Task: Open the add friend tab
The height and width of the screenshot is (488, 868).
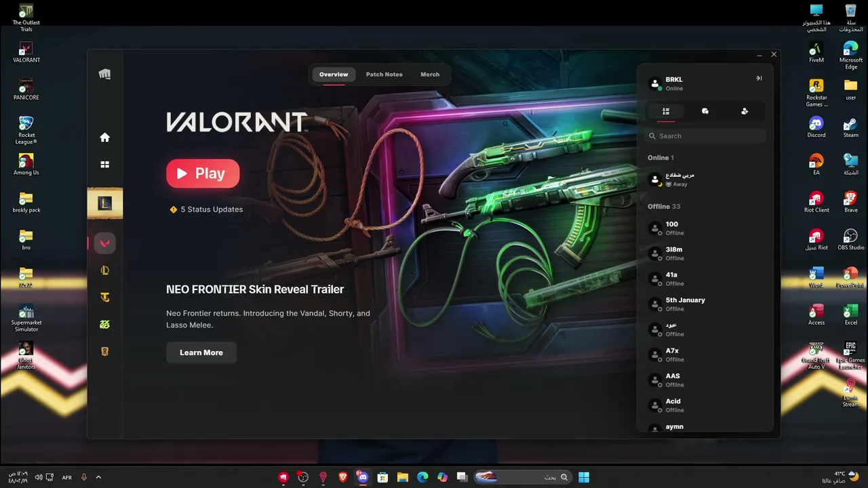Action: pyautogui.click(x=745, y=111)
